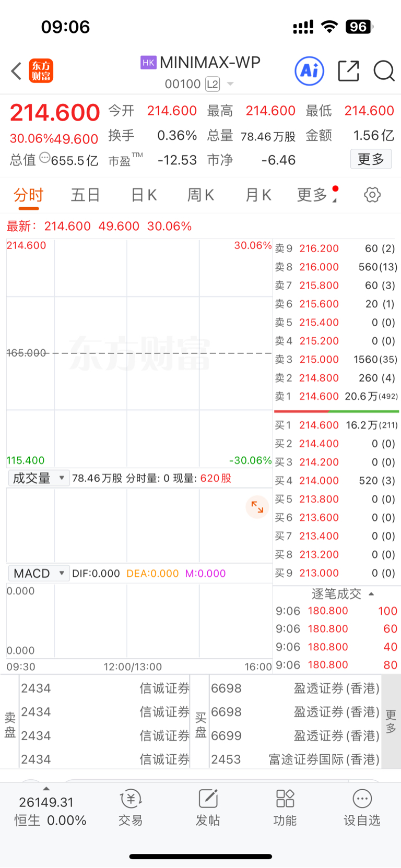Select the 卖1 214.600 order row
This screenshot has height=868, width=401.
336,397
